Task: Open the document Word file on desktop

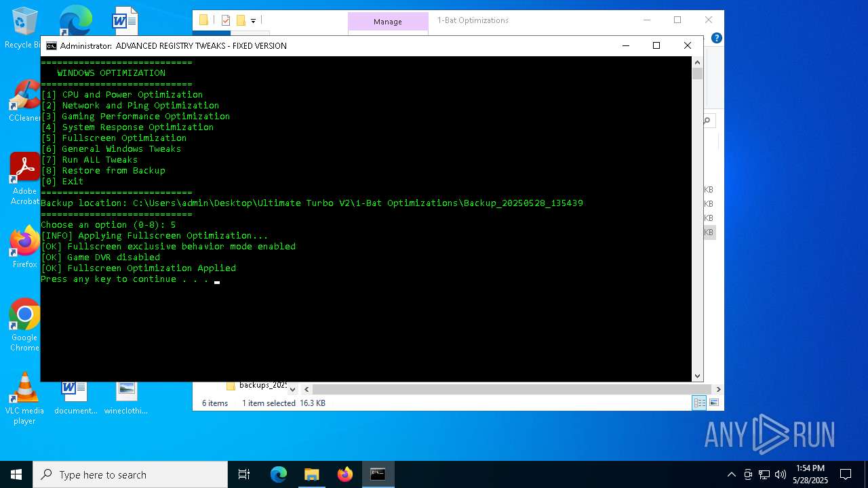Action: tap(75, 399)
